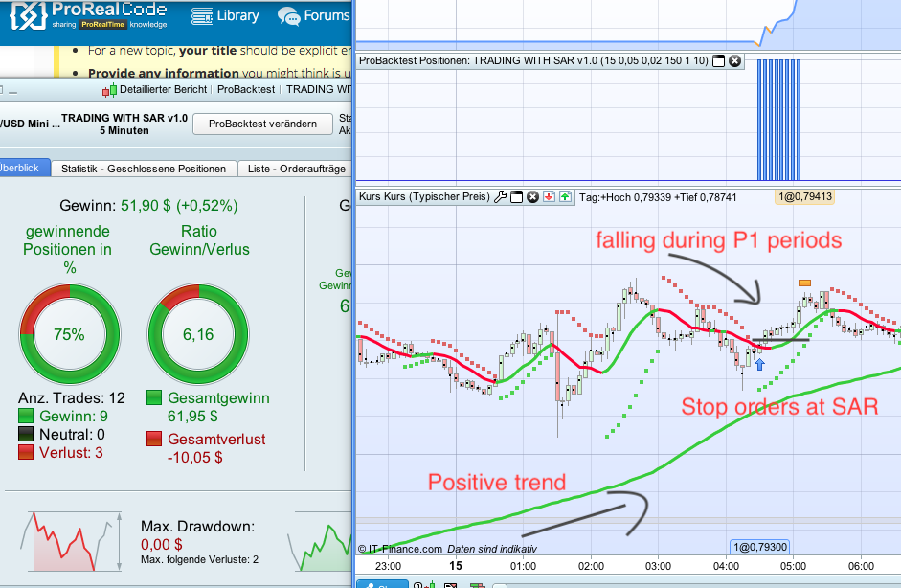Switch to Statistik - Geschlossene Positionen tab
The image size is (901, 588).
[x=144, y=169]
